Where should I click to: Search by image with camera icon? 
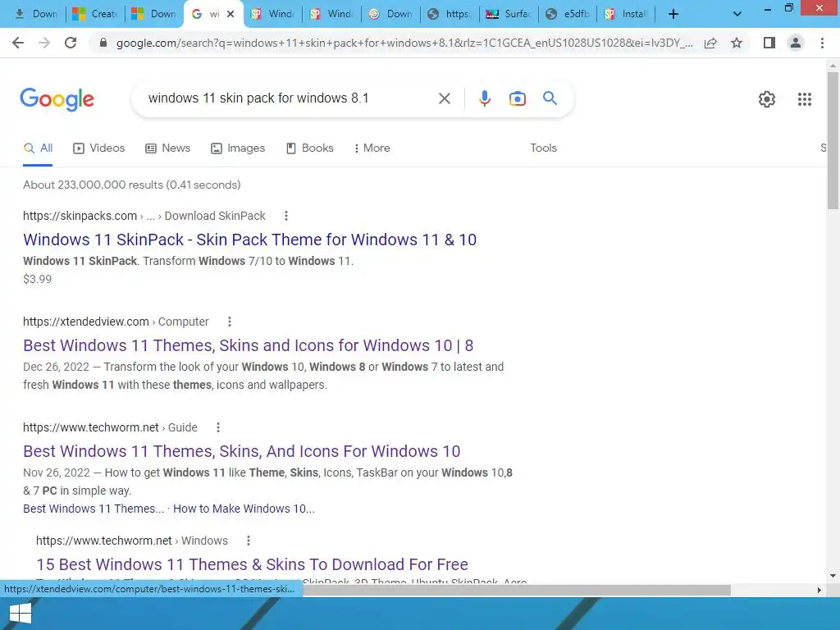pos(518,98)
